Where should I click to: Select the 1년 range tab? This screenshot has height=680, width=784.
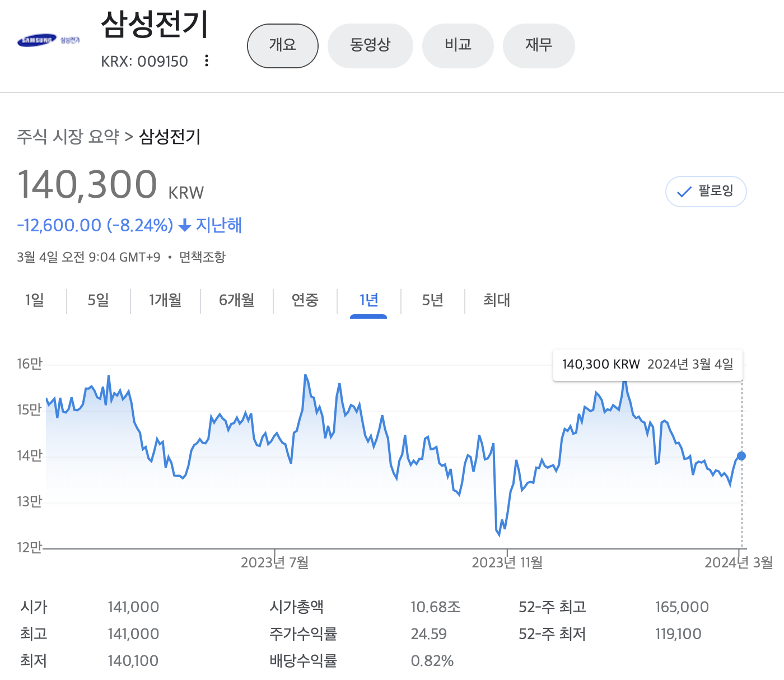(x=368, y=300)
